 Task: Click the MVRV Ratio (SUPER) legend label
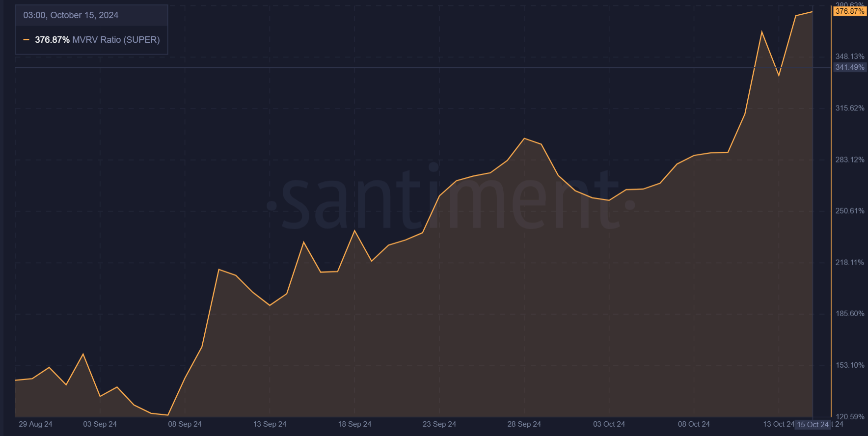coord(116,40)
